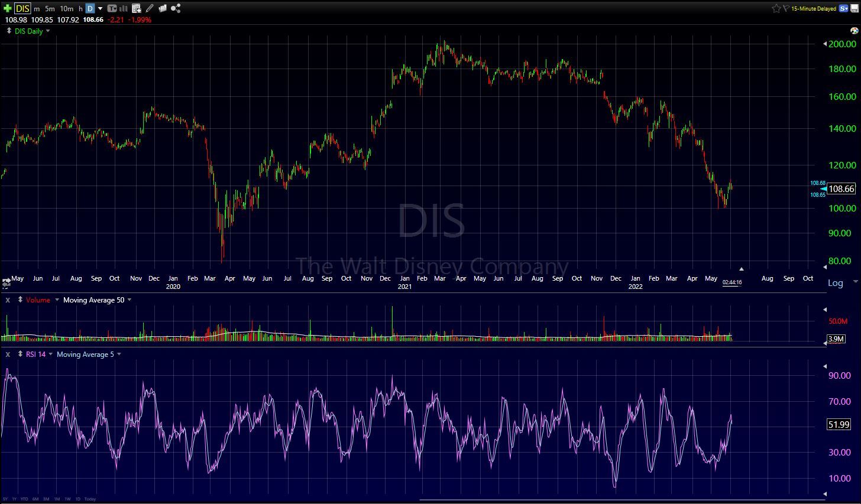The width and height of the screenshot is (861, 504).
Task: Open the Volume indicator dropdown
Action: 57,300
